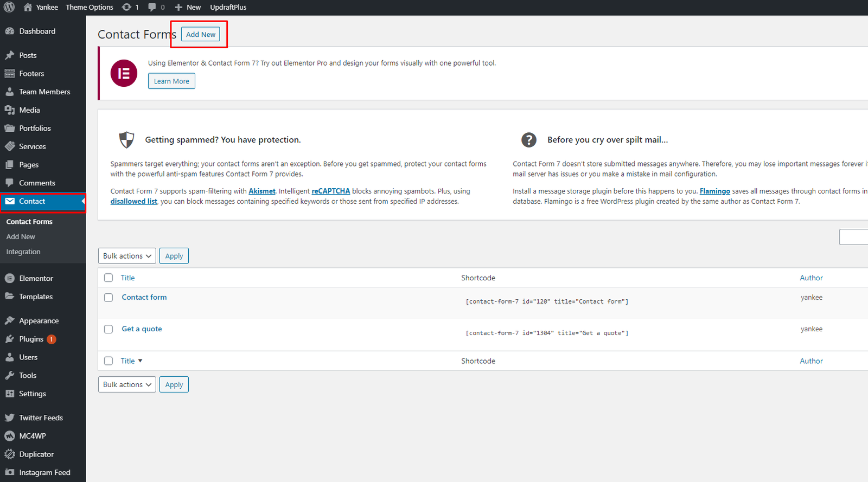Image resolution: width=868 pixels, height=482 pixels.
Task: Click the Dashboard gauge icon in sidebar
Action: (9, 31)
